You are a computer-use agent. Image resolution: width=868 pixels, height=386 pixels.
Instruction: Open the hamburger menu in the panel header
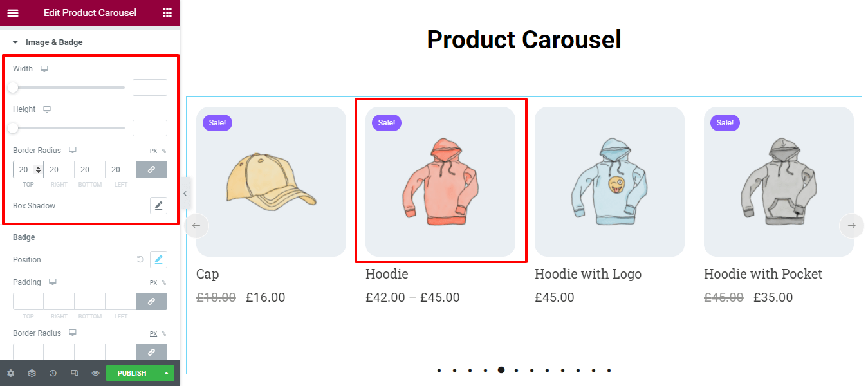13,13
